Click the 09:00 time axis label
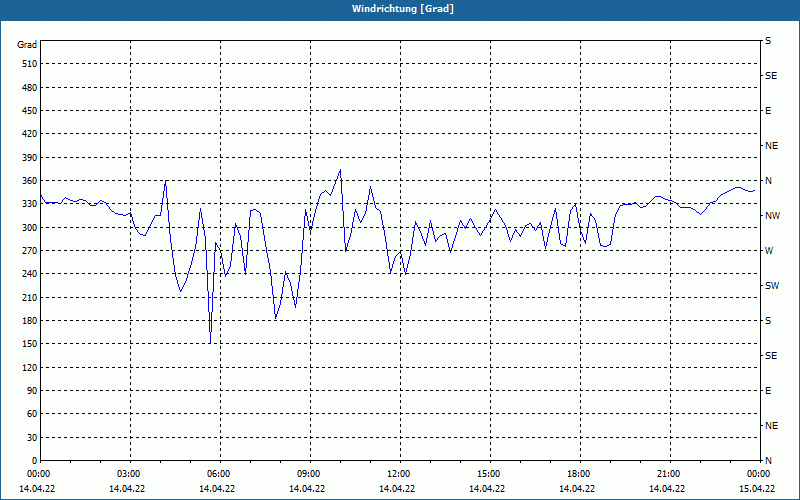 310,474
